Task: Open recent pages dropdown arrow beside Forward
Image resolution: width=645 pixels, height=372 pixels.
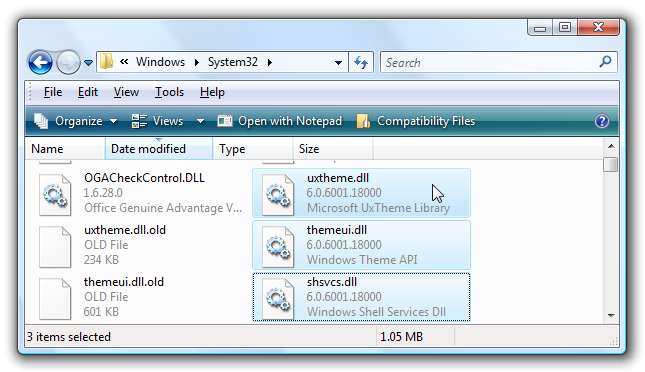Action: click(88, 63)
